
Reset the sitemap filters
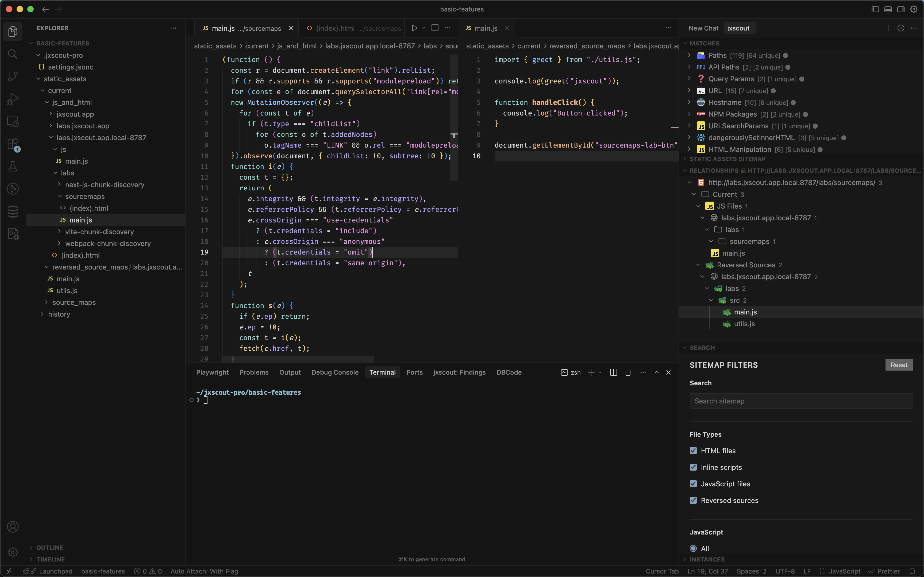[899, 365]
